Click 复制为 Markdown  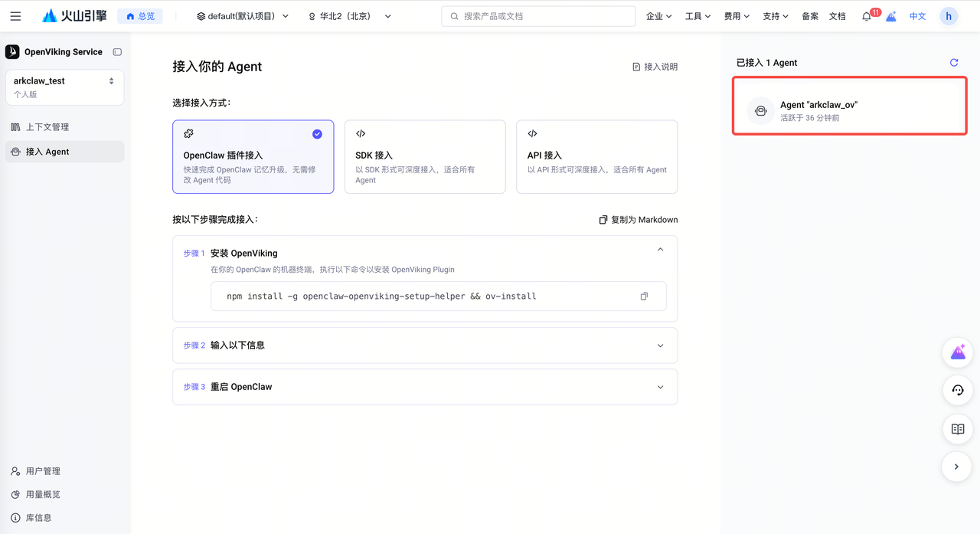[x=638, y=220]
